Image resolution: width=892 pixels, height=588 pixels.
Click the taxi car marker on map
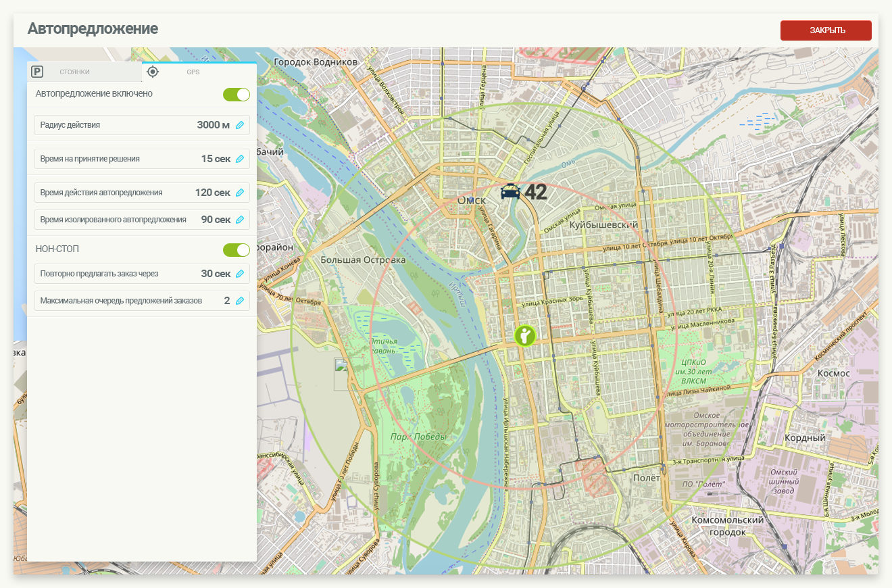click(x=510, y=192)
